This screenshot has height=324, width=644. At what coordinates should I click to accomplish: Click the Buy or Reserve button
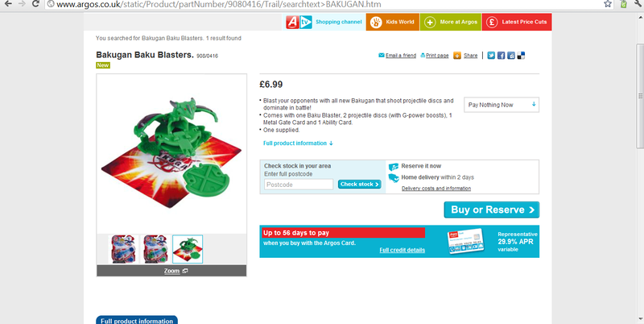tap(492, 210)
